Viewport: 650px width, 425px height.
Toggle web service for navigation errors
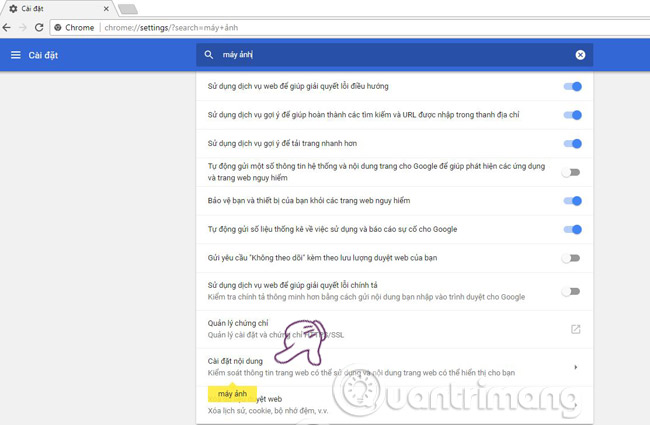(x=572, y=86)
